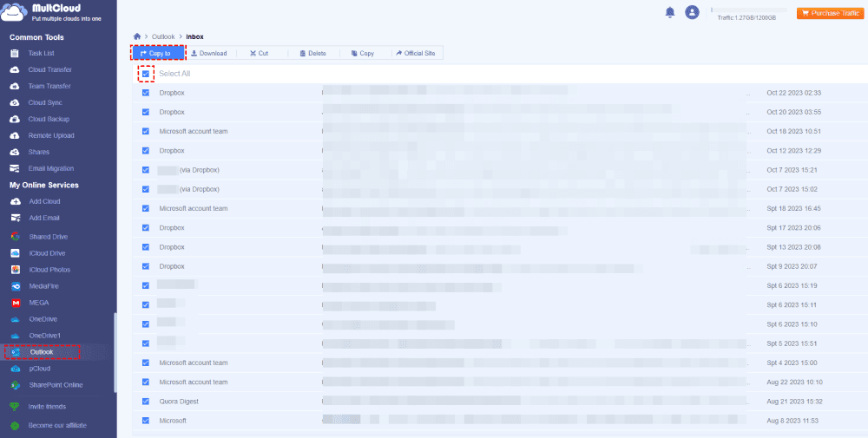Click the home icon in breadcrumb
This screenshot has height=438, width=868.
(137, 36)
